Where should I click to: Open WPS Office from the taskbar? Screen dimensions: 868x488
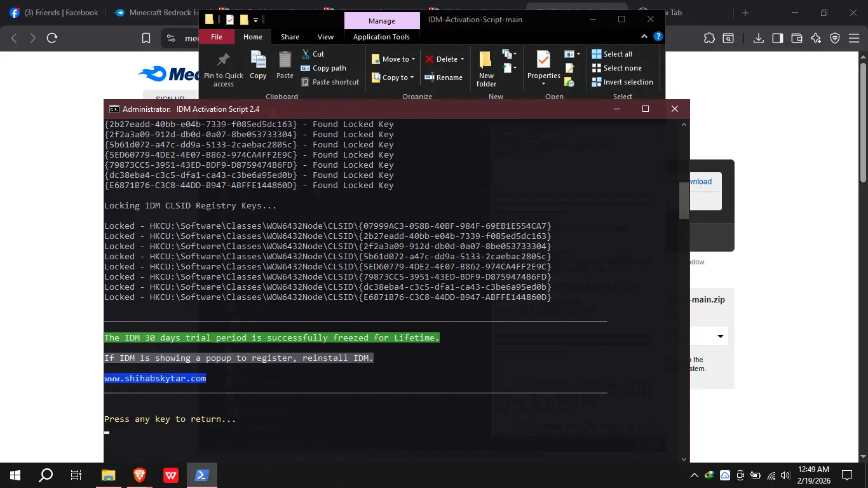tap(170, 475)
